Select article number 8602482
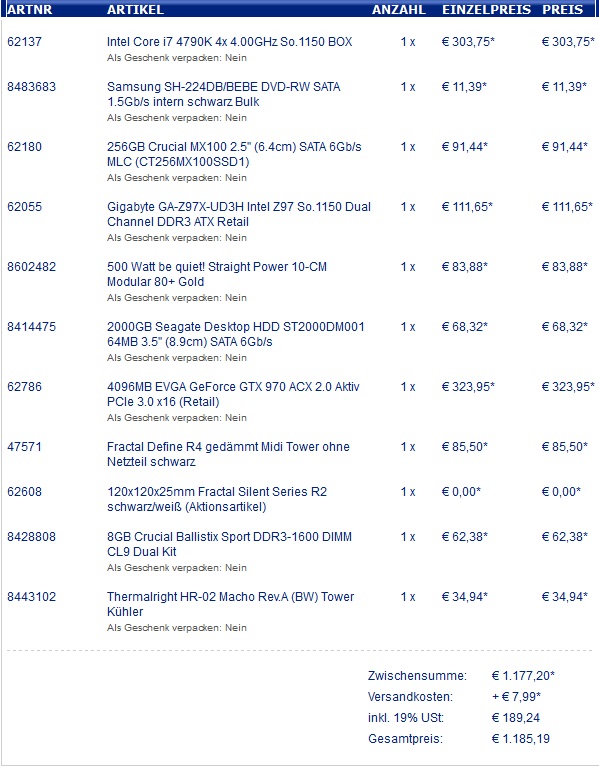The image size is (599, 768). click(31, 266)
